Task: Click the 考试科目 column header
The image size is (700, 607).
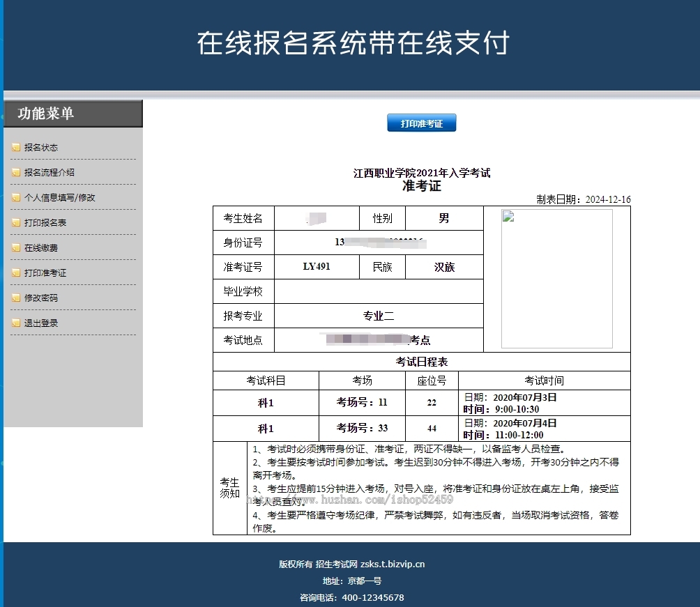Action: point(266,381)
